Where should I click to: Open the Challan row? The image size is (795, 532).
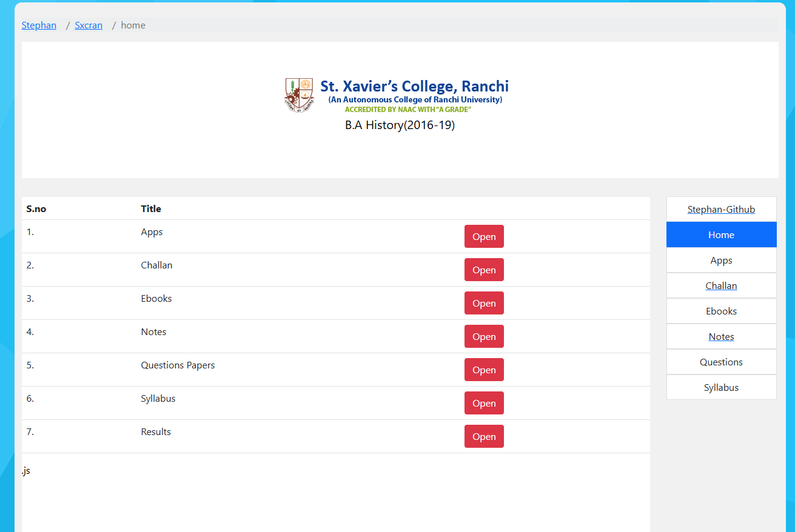pyautogui.click(x=484, y=270)
